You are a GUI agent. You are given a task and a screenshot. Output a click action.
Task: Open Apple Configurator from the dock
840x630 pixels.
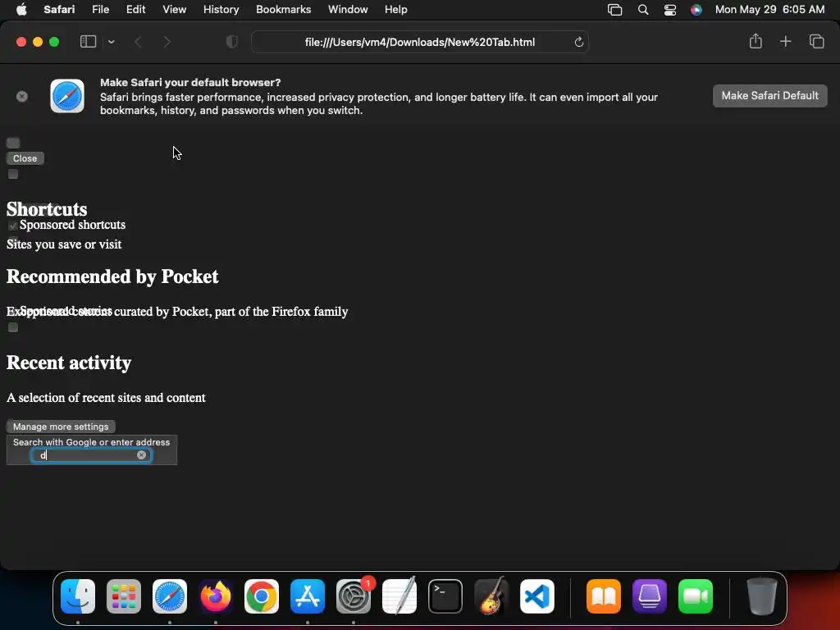pyautogui.click(x=650, y=596)
